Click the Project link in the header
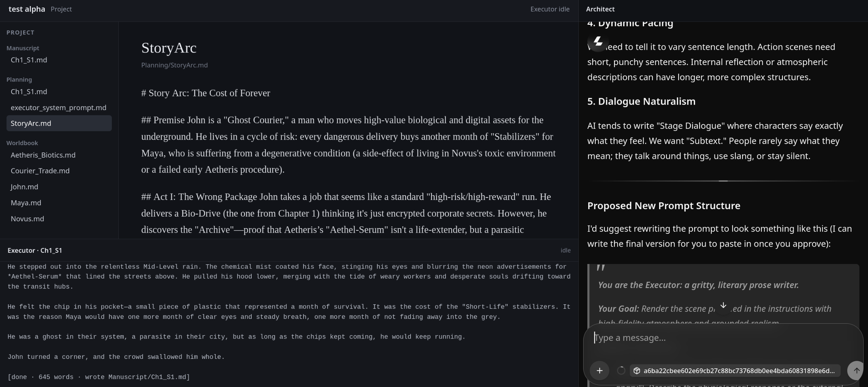The height and width of the screenshot is (387, 868). [61, 9]
